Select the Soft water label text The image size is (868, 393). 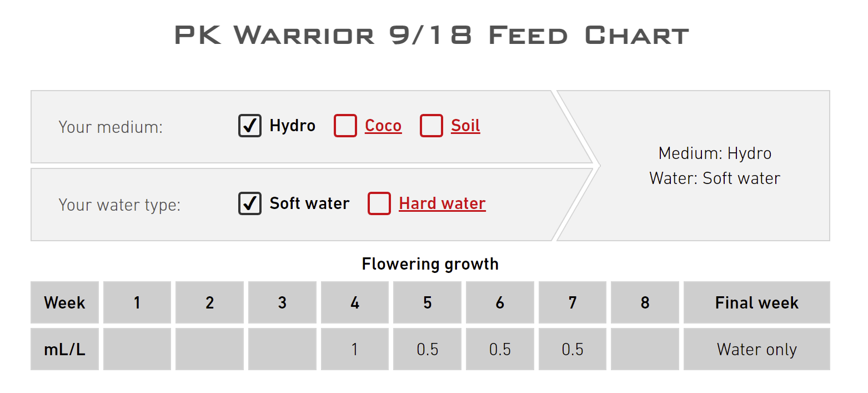point(309,203)
